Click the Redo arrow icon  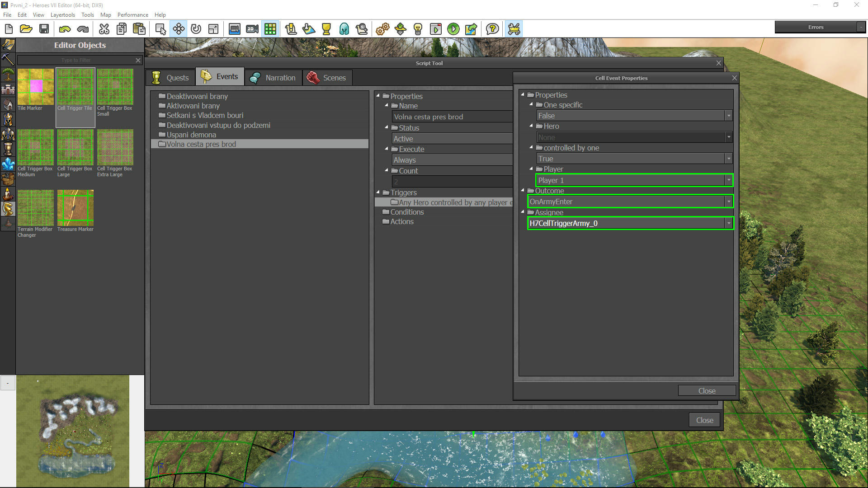tap(83, 29)
